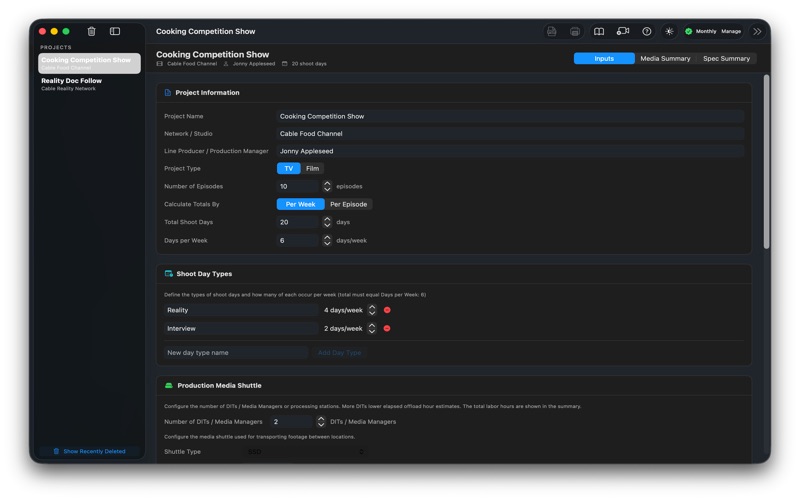
Task: Toggle the sidebar panel icon
Action: (x=115, y=31)
